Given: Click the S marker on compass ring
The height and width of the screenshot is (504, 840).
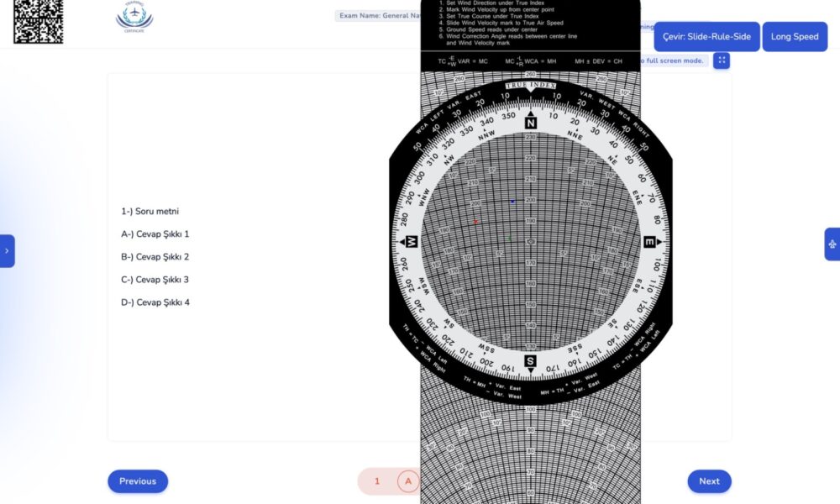Looking at the screenshot, I should pos(531,361).
